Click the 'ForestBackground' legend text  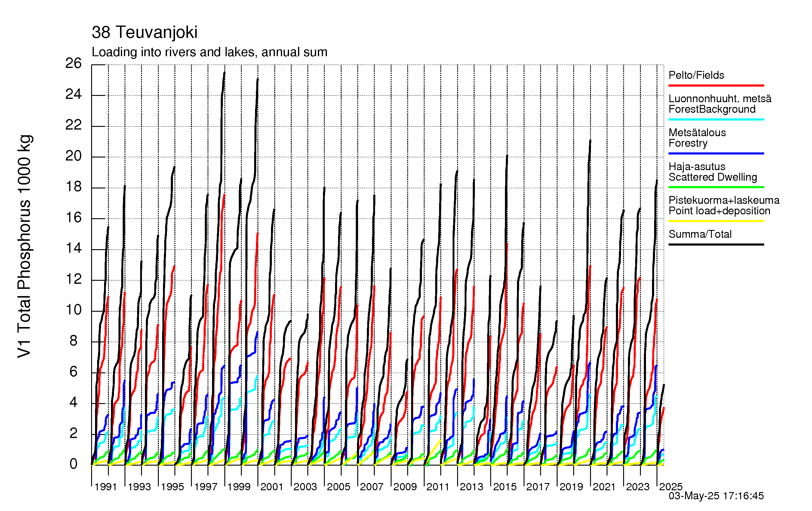click(x=712, y=109)
